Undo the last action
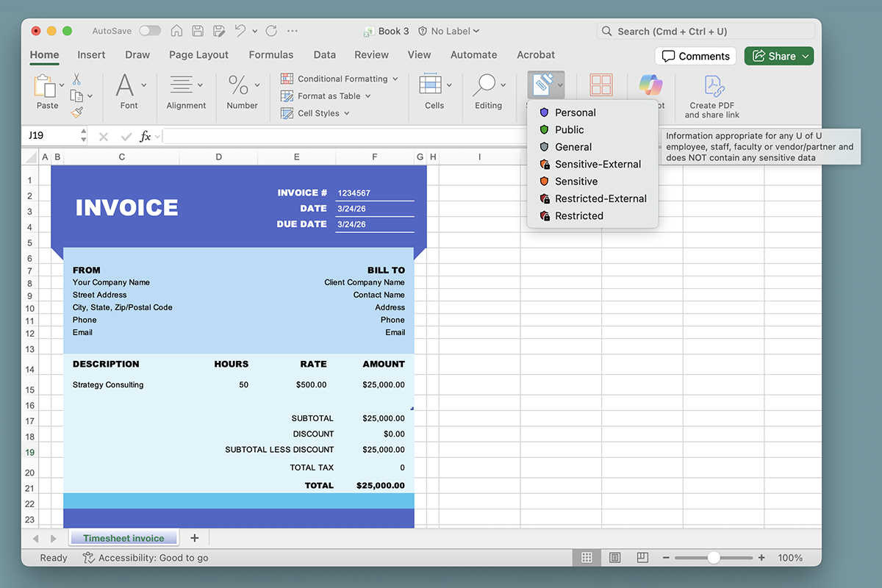882x588 pixels. pos(240,31)
